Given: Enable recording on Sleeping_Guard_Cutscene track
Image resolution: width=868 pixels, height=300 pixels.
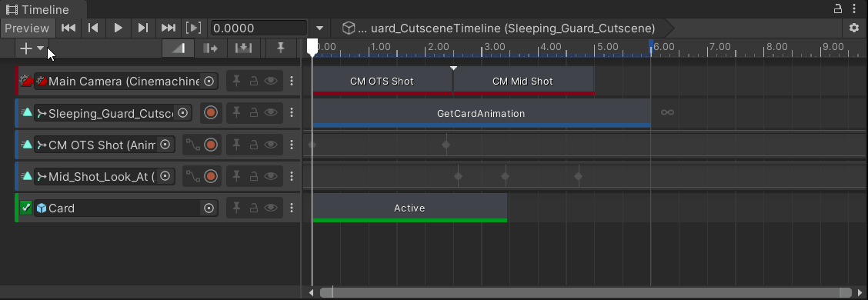Looking at the screenshot, I should pos(210,113).
